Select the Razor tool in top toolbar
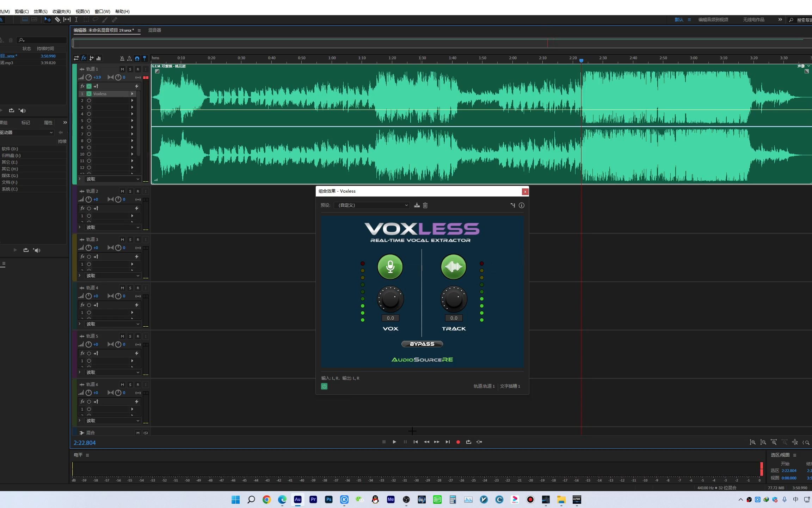The image size is (812, 508). (57, 20)
